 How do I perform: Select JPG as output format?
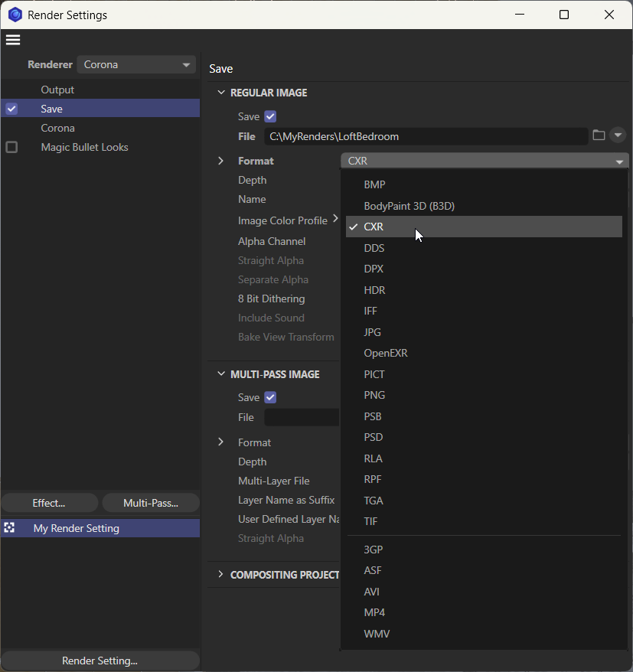tap(484, 332)
